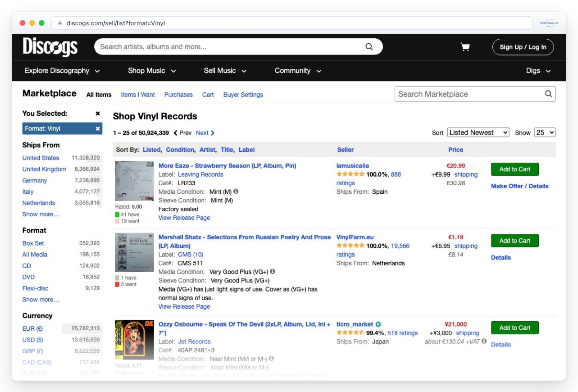Screen dimensions: 578x392
Task: Filter currency by USD ($)
Action: coord(33,340)
